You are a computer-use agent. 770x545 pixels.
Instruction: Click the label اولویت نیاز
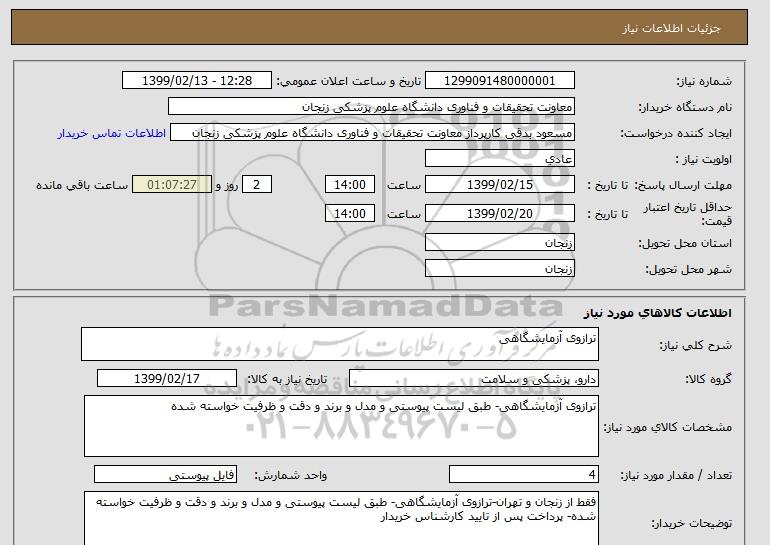point(703,160)
